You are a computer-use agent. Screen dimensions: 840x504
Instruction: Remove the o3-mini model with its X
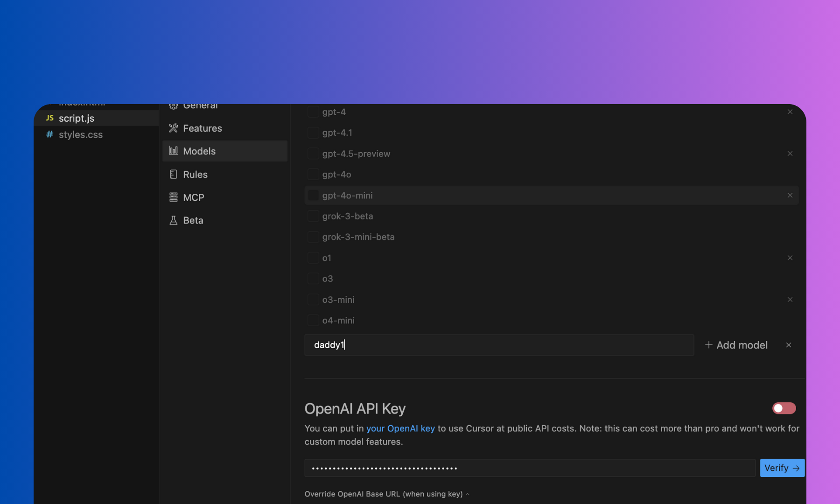pos(790,300)
